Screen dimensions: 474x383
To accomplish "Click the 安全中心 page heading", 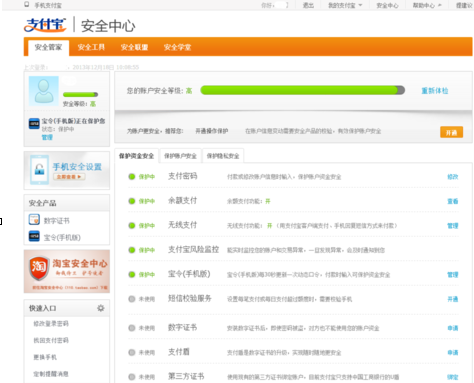I will click(108, 26).
